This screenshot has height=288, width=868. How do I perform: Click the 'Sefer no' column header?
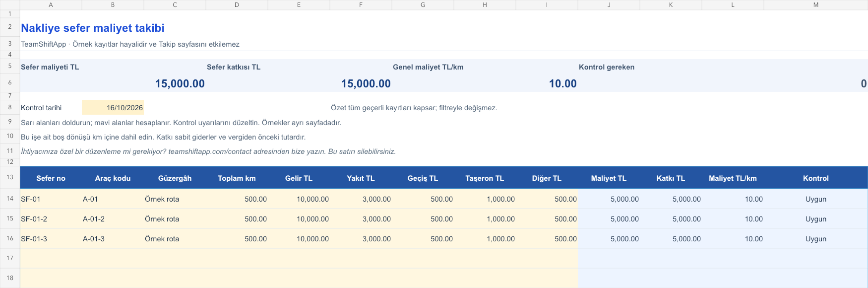pos(51,178)
